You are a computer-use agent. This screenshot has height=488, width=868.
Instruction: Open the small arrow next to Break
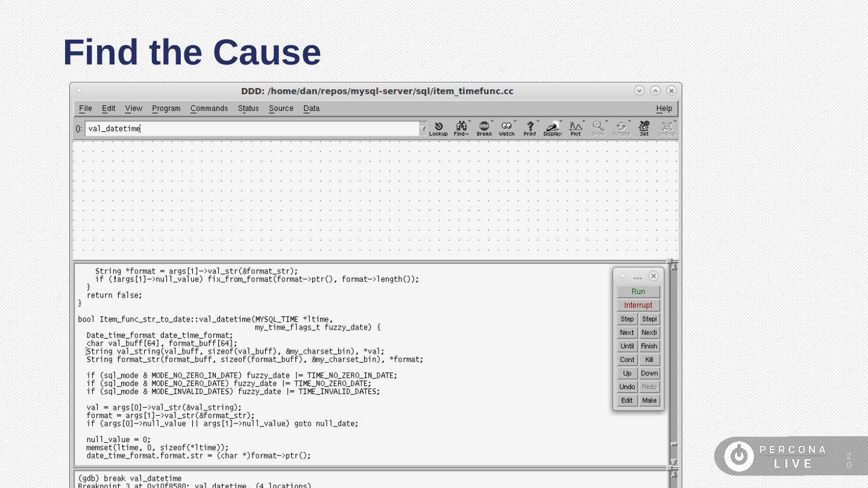click(x=492, y=122)
